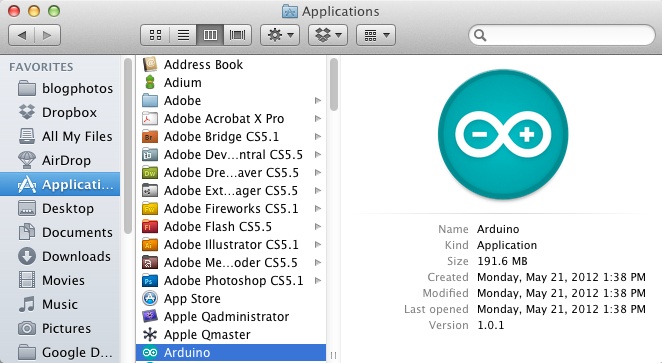
Task: Select All My Files in sidebar
Action: 60,137
